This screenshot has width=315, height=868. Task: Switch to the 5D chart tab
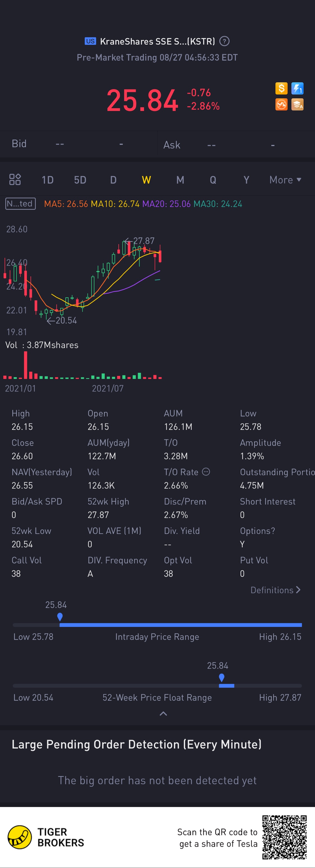pos(80,180)
